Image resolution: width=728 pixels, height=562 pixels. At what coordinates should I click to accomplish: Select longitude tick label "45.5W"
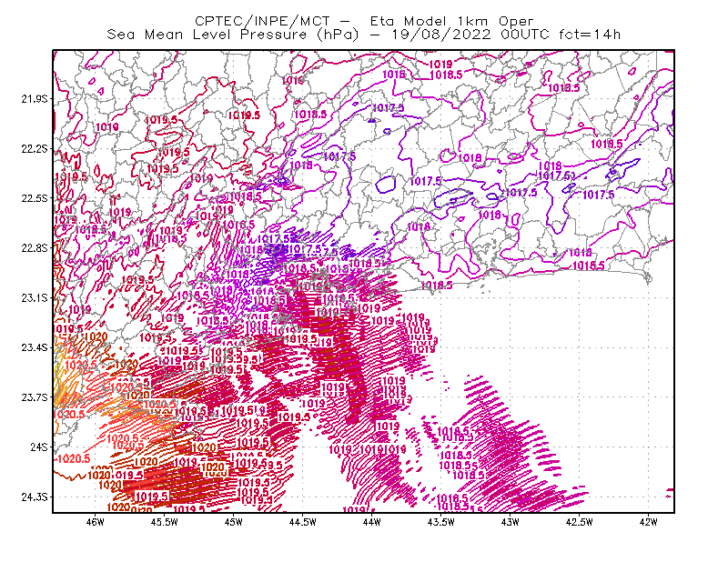(165, 522)
